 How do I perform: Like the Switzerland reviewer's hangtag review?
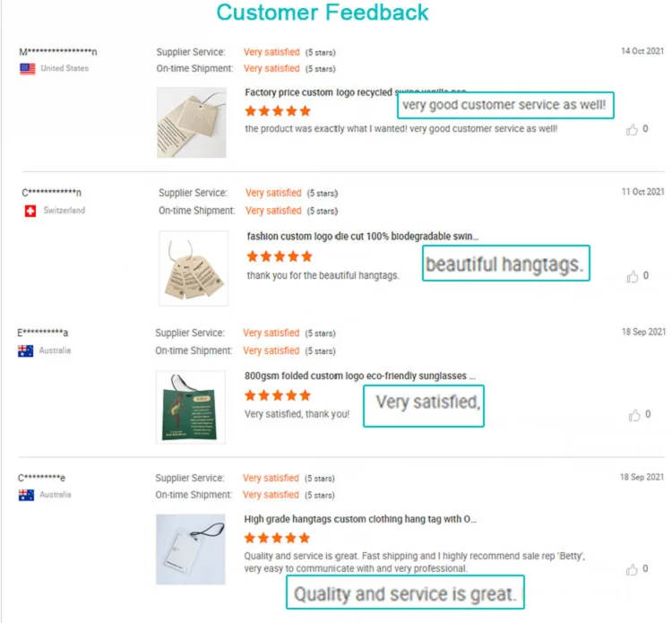pos(633,276)
